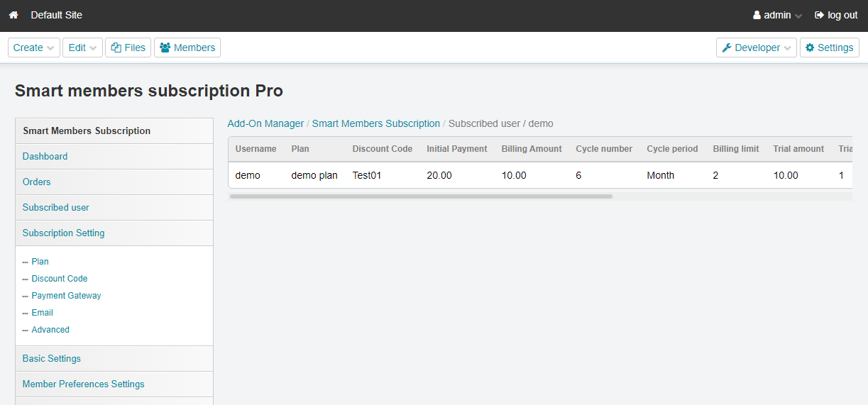Open Member Preferences Settings in sidebar

point(83,384)
